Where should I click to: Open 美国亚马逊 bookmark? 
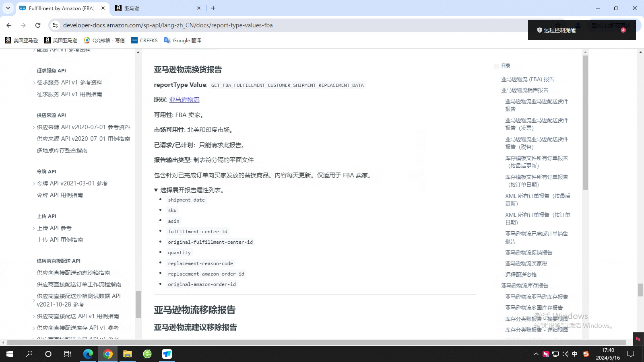22,40
